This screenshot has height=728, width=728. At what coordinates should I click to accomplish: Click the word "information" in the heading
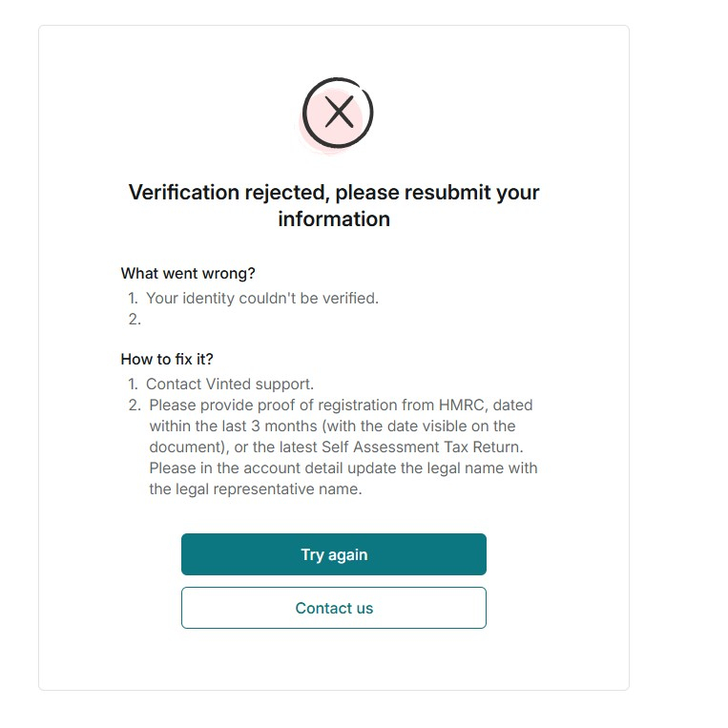click(334, 219)
